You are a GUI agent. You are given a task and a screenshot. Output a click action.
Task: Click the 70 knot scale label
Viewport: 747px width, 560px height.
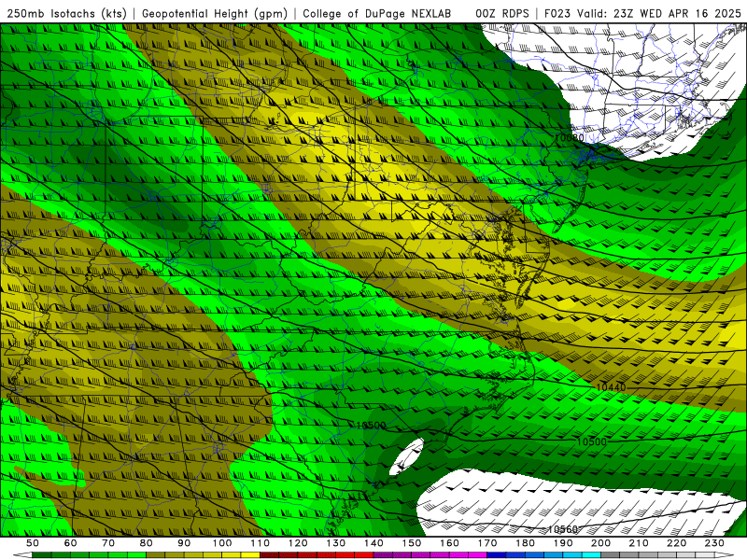tap(108, 543)
